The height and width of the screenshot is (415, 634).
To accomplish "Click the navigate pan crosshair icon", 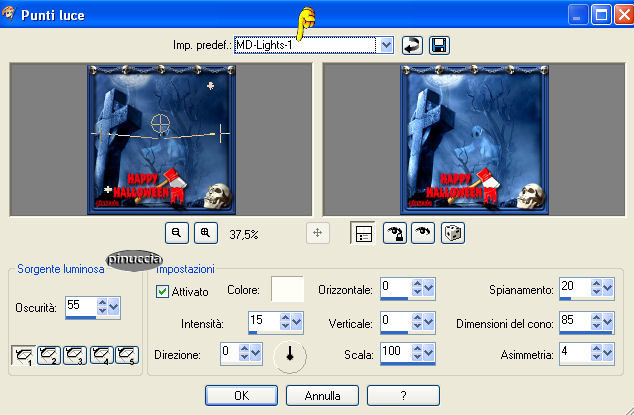I will click(317, 233).
